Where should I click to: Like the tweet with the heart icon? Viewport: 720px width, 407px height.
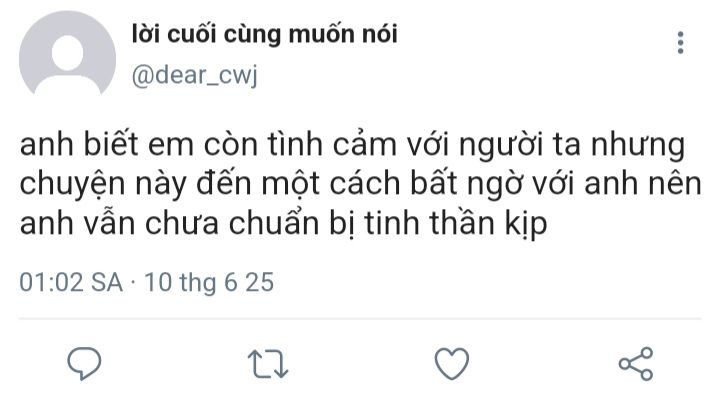pyautogui.click(x=452, y=363)
